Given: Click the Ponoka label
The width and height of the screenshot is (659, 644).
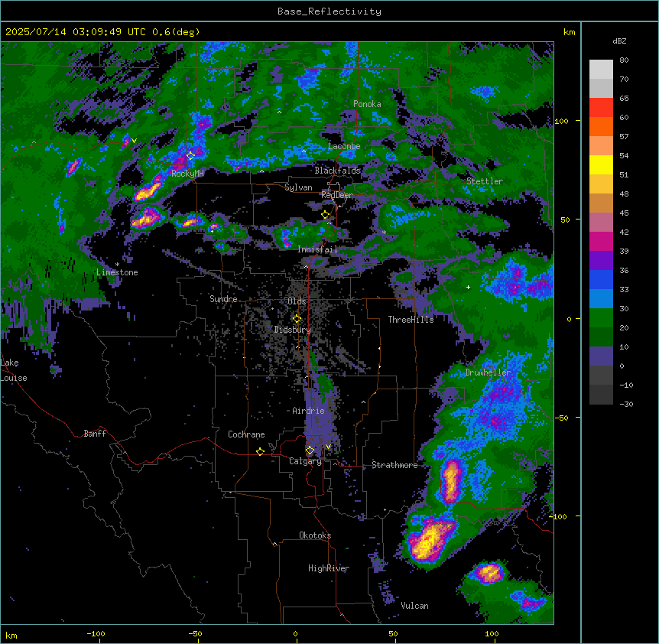Looking at the screenshot, I should click(x=367, y=104).
